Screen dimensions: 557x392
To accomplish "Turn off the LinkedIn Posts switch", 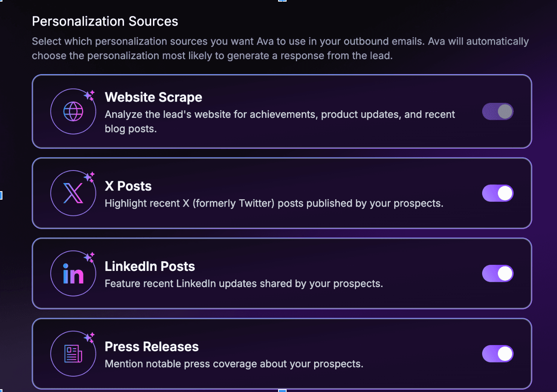I will point(497,273).
